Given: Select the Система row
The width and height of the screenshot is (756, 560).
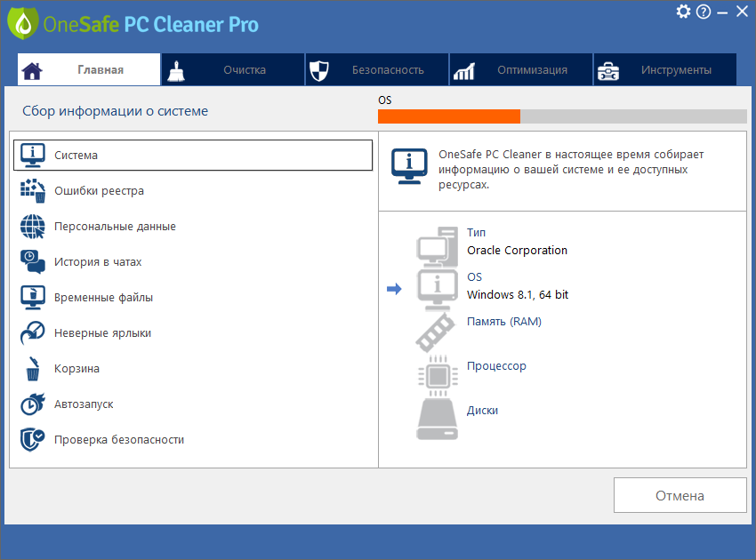Looking at the screenshot, I should pyautogui.click(x=193, y=156).
